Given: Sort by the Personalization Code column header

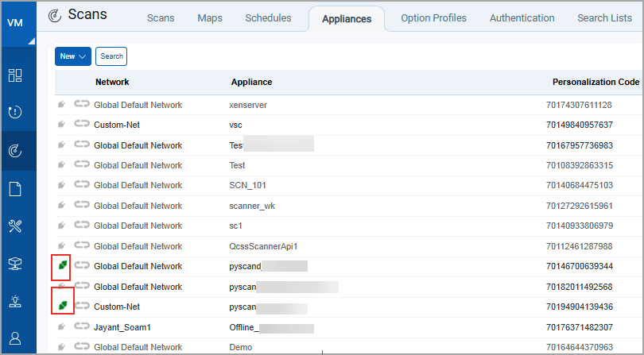Looking at the screenshot, I should pyautogui.click(x=596, y=82).
